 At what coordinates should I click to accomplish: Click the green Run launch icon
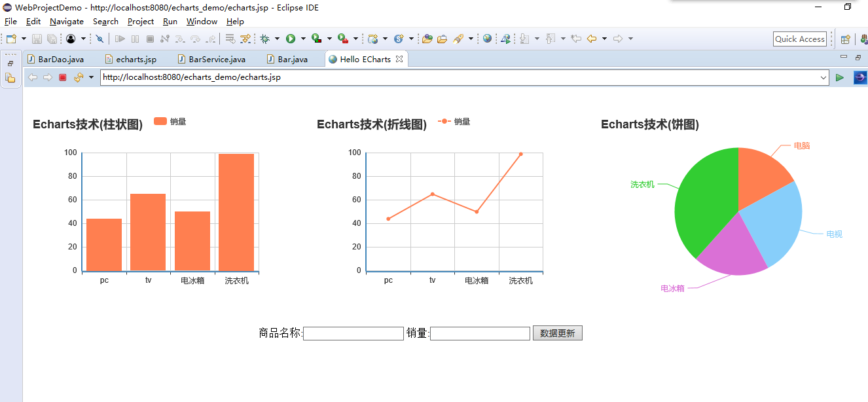click(x=291, y=39)
